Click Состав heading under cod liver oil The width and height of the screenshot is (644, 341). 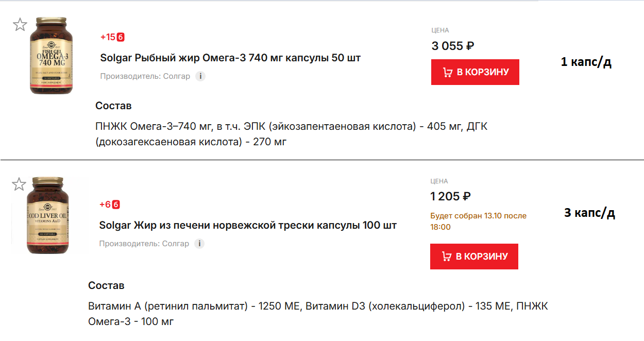106,285
